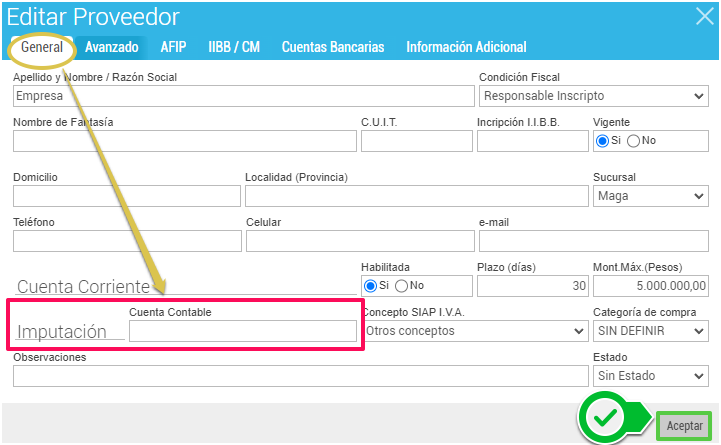Click the Cuenta Contable input field
Image resolution: width=721 pixels, height=445 pixels.
243,331
